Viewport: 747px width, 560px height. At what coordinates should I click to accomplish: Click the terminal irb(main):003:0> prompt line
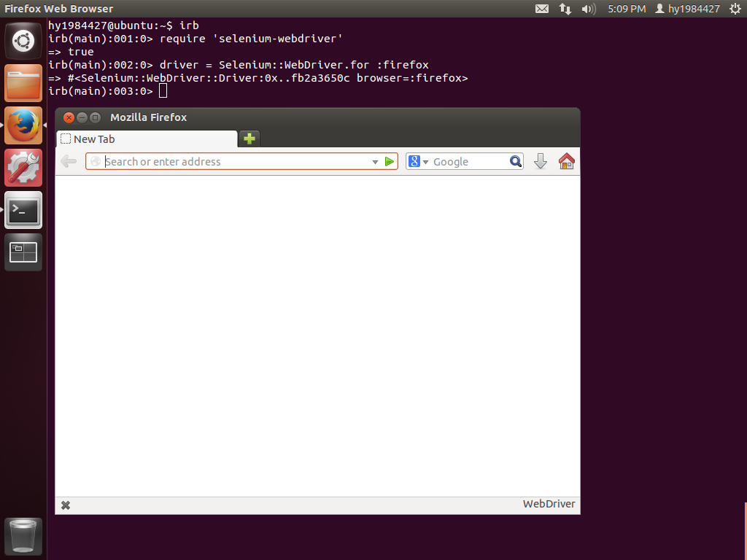[108, 91]
